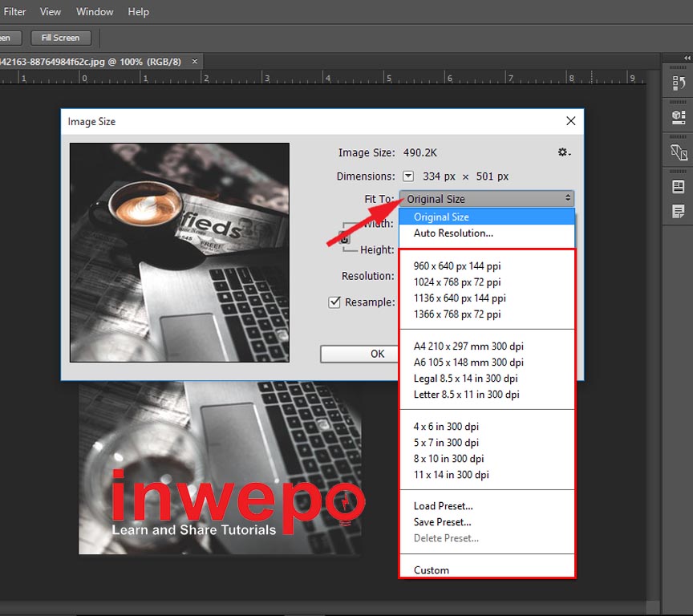Toggle the Resample checkbox

[x=335, y=302]
